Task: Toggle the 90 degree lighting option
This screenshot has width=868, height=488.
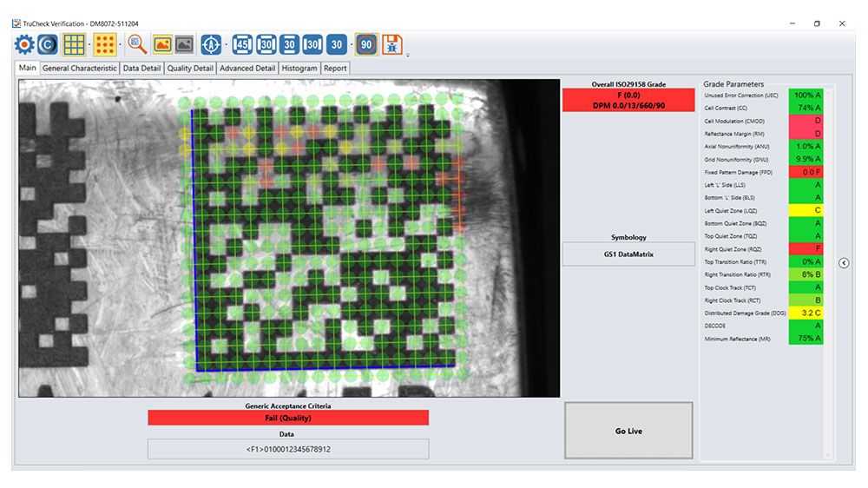Action: click(x=366, y=44)
